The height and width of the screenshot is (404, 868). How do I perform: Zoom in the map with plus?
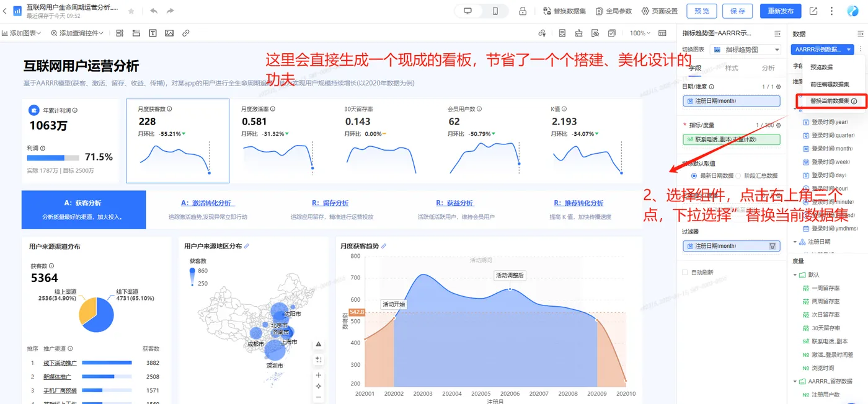coord(318,375)
